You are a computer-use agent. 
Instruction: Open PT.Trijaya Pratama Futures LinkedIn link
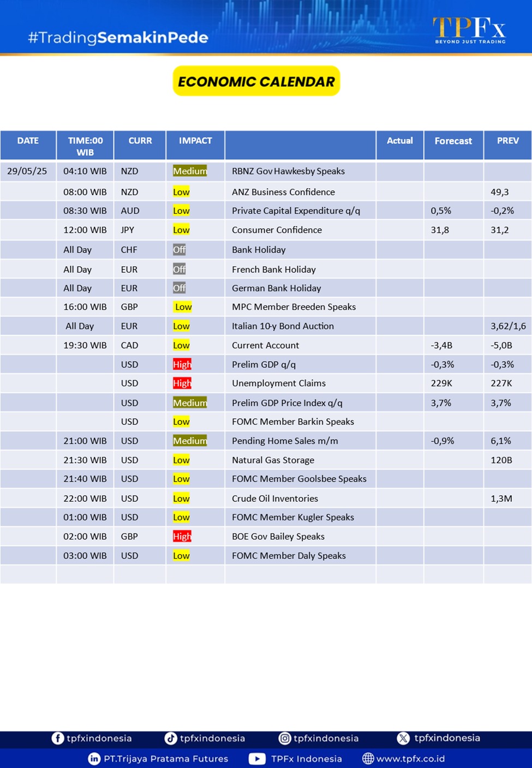coord(166,759)
